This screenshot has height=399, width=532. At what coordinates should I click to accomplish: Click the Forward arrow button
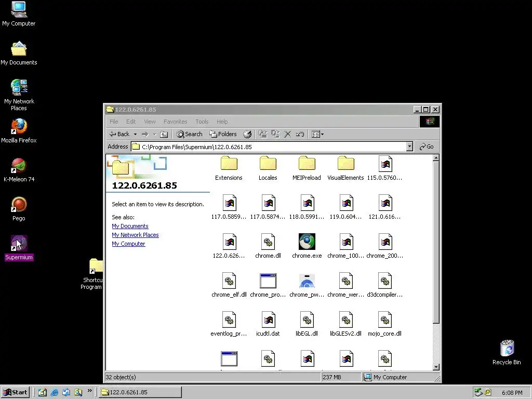(x=145, y=134)
